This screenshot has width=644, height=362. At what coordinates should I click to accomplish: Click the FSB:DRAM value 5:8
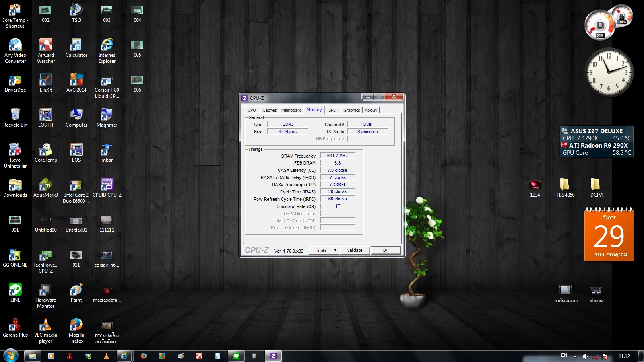tap(337, 163)
